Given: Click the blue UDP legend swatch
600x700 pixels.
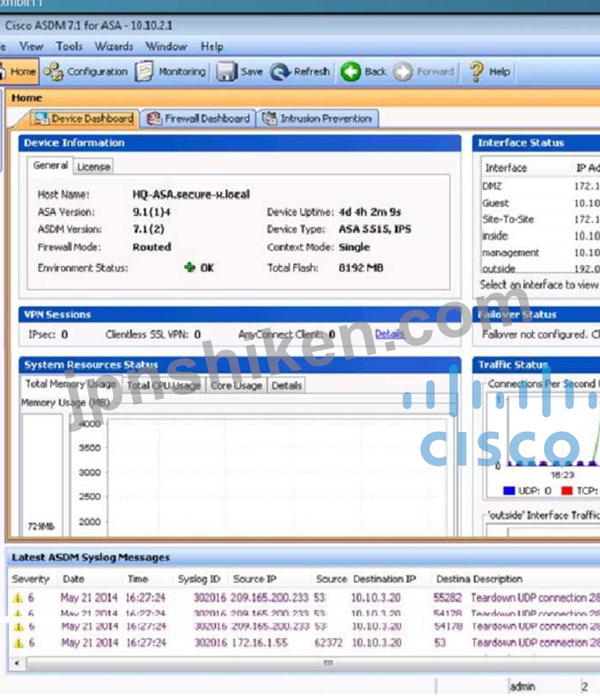Looking at the screenshot, I should click(509, 491).
